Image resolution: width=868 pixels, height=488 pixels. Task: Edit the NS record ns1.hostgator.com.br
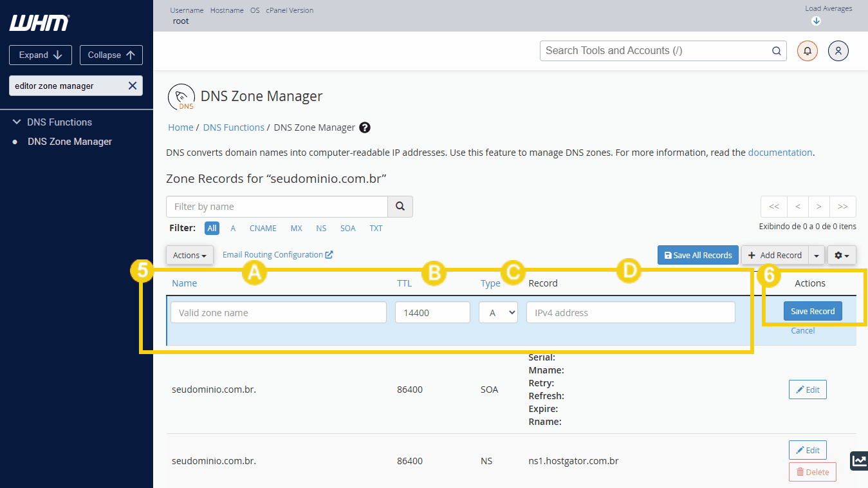click(x=808, y=450)
